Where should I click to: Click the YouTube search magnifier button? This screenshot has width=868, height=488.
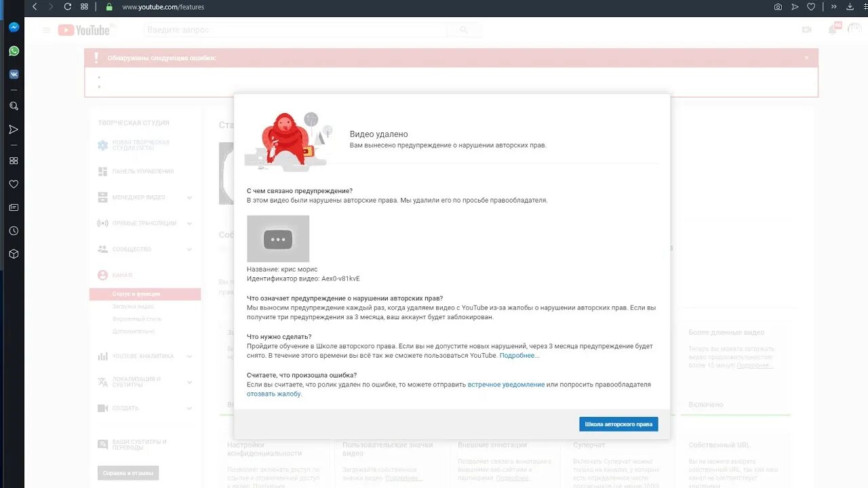[464, 30]
